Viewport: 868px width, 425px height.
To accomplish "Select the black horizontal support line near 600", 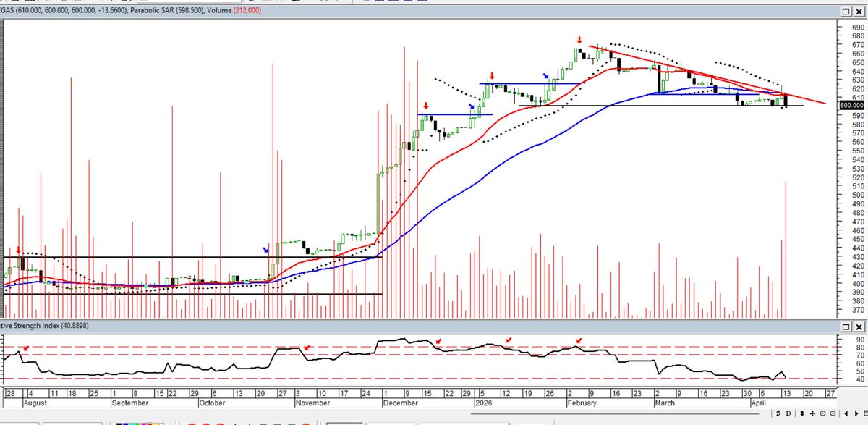I will coord(660,106).
